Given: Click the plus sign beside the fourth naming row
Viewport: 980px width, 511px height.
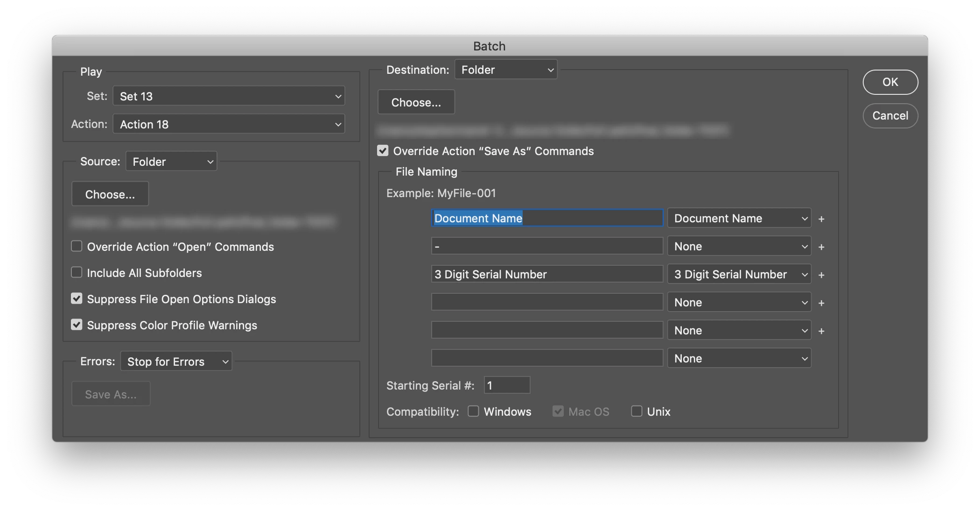Looking at the screenshot, I should (821, 303).
